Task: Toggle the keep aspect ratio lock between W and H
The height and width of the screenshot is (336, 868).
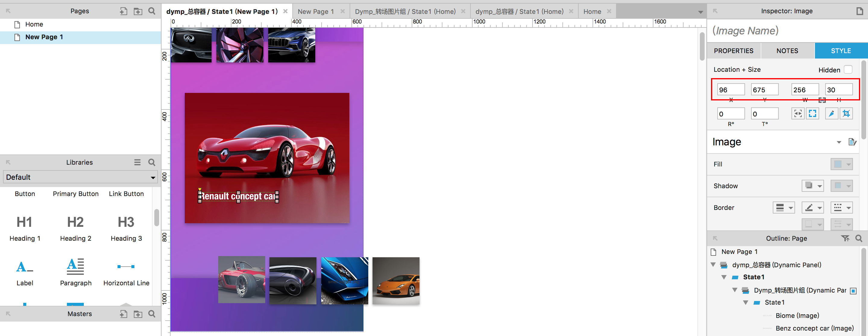Action: click(822, 100)
